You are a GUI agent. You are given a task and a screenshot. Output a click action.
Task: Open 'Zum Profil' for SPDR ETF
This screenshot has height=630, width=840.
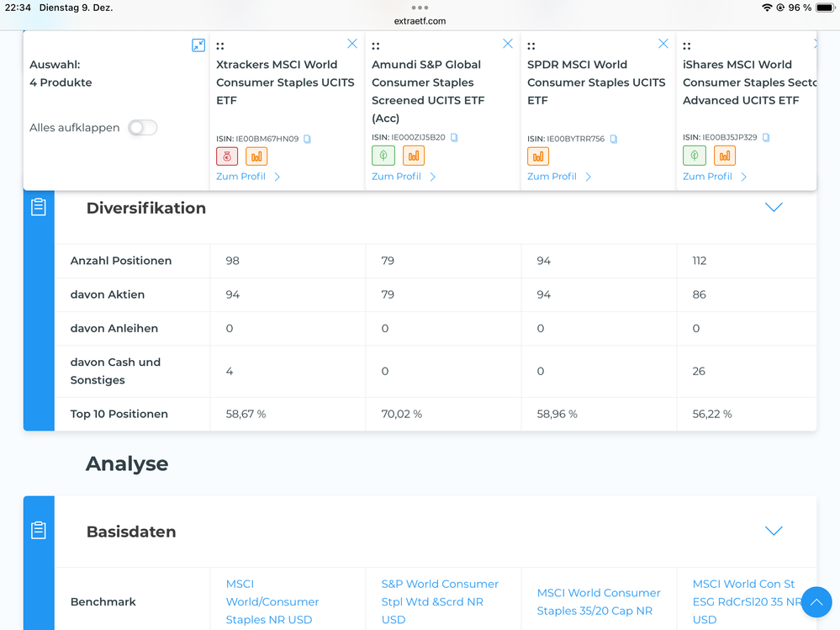[x=559, y=177]
